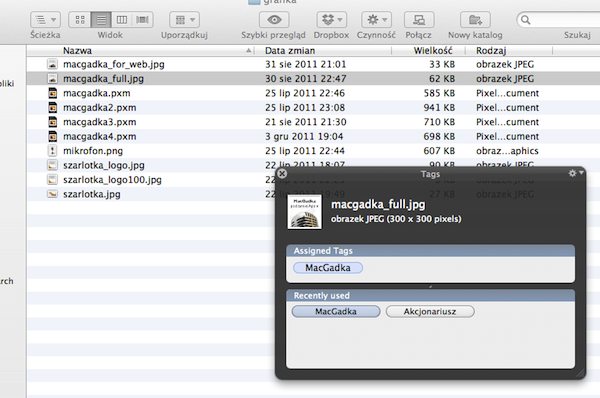Click the szarlotka_logo.jpg file icon

point(52,165)
